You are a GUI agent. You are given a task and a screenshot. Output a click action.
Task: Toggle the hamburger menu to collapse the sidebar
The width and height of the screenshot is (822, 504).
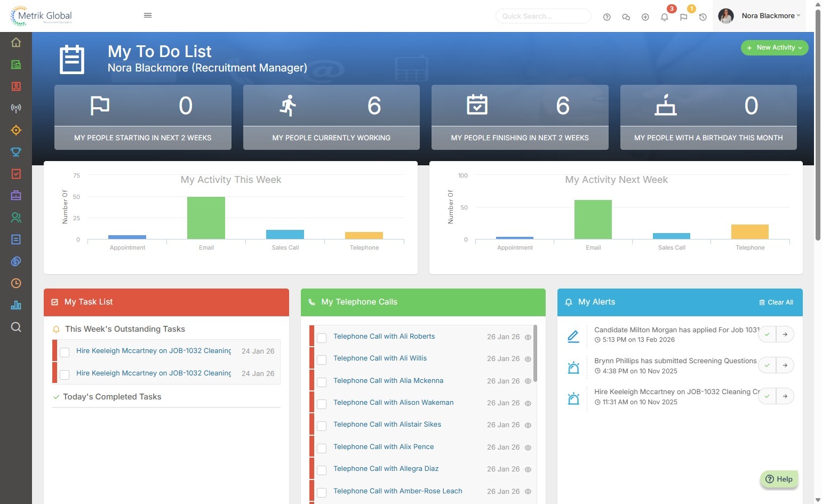148,15
